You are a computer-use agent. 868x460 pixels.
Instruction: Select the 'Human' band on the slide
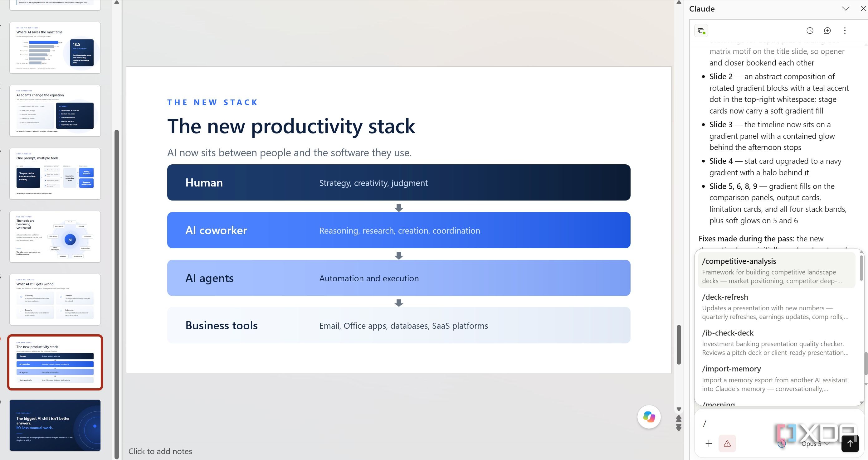coord(399,182)
